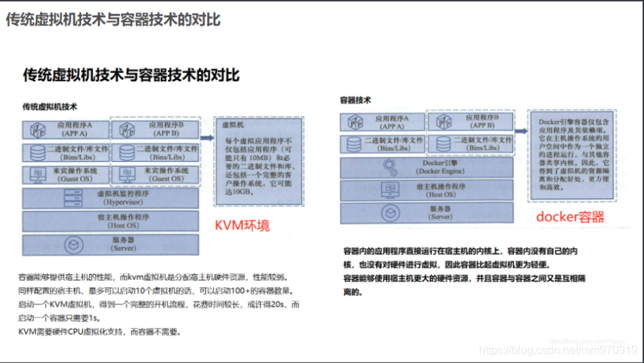This screenshot has height=363, width=644.
Task: Click the red KVM环境 label
Action: pyautogui.click(x=243, y=225)
